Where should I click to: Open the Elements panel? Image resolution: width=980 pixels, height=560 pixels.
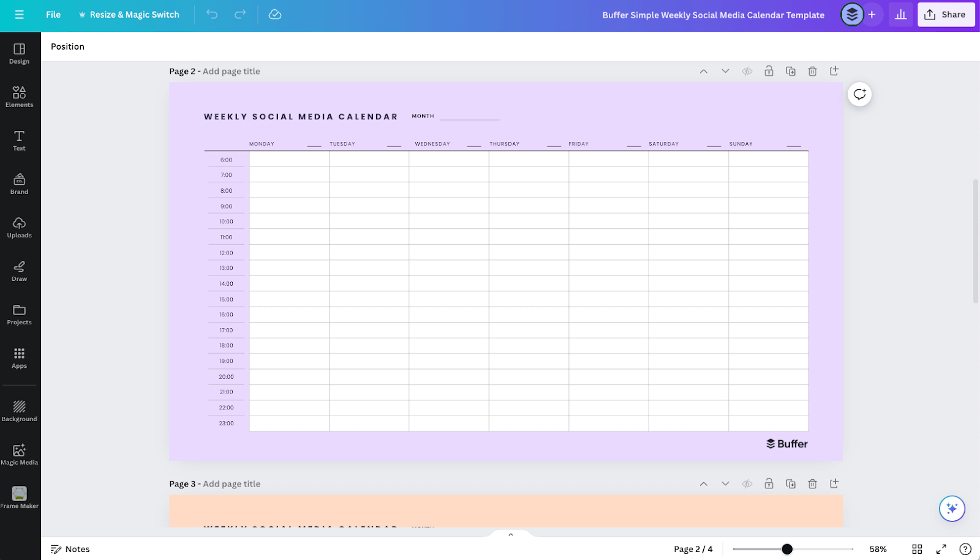pos(19,97)
